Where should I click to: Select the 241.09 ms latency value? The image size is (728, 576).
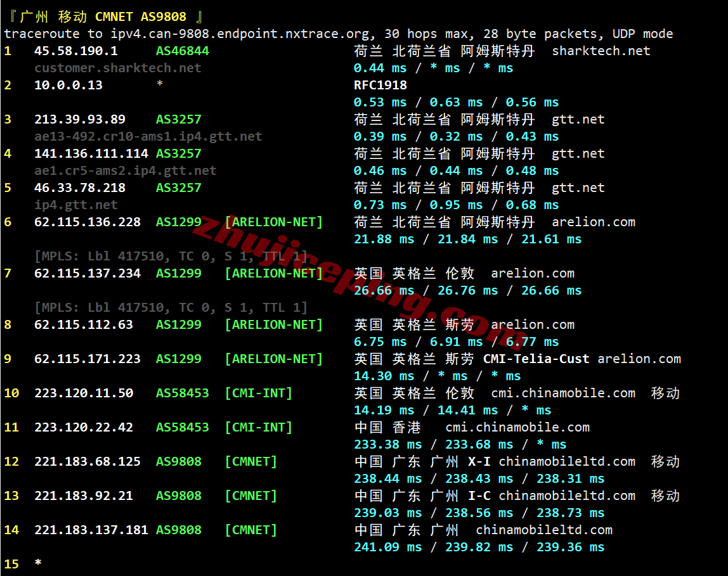tap(387, 547)
